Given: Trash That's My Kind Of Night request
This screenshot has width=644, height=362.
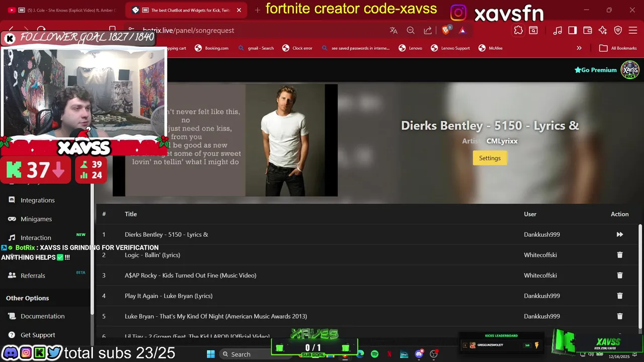Looking at the screenshot, I should [619, 316].
